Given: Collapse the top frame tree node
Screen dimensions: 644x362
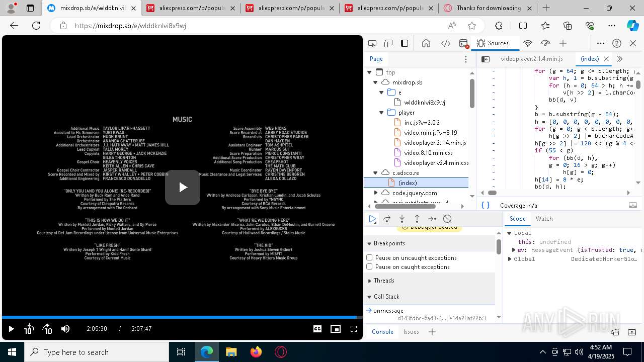Looking at the screenshot, I should (369, 72).
